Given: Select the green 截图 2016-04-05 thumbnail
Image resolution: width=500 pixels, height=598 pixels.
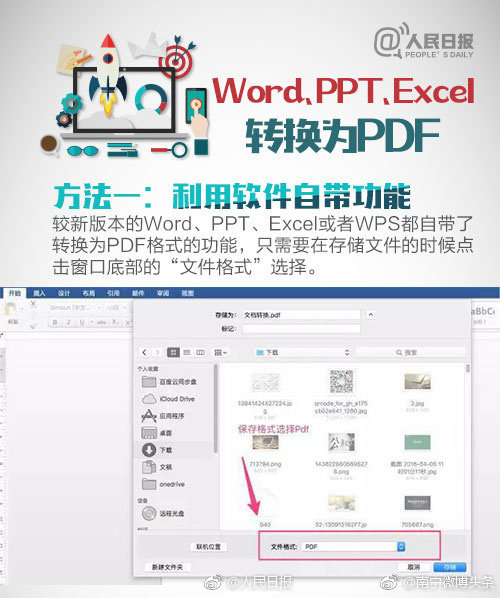Looking at the screenshot, I should pos(418,442).
